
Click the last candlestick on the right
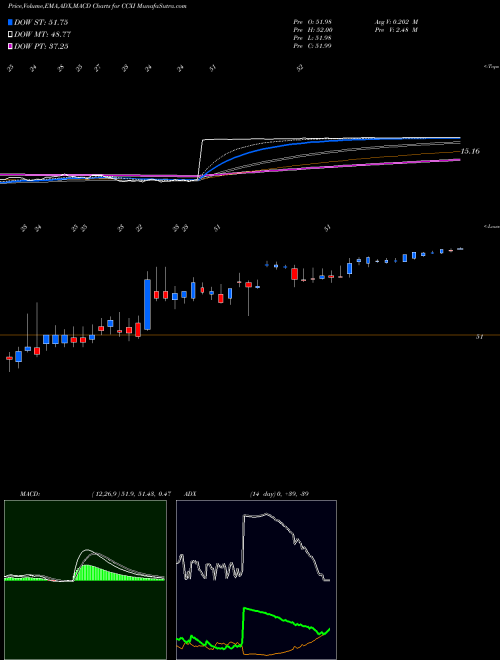pyautogui.click(x=460, y=249)
